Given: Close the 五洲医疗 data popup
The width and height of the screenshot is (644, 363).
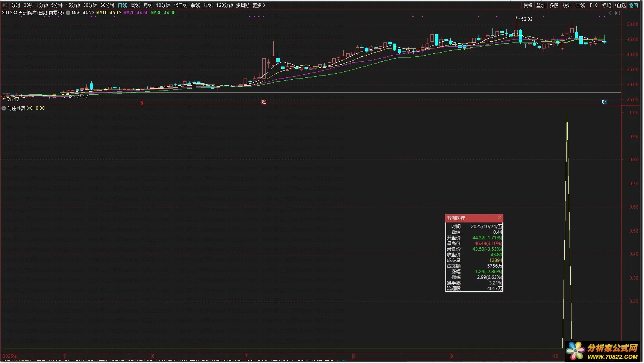Looking at the screenshot, I should pyautogui.click(x=499, y=218).
